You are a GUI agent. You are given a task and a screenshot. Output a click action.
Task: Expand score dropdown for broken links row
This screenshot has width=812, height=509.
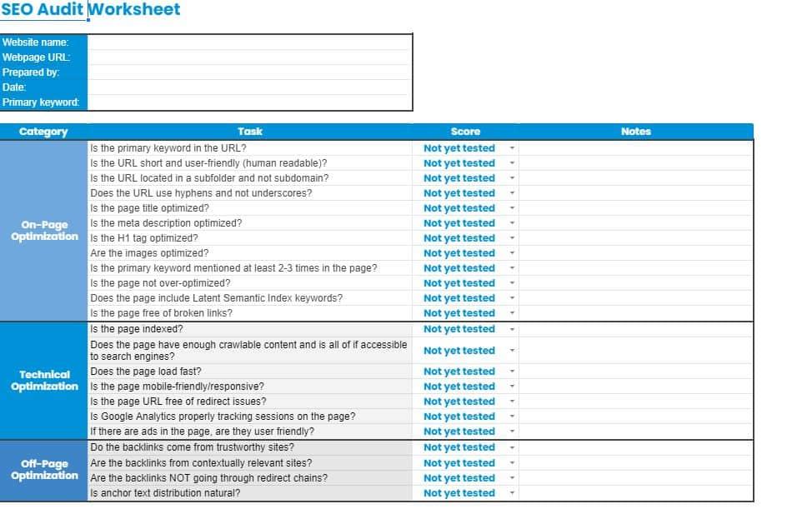[512, 313]
